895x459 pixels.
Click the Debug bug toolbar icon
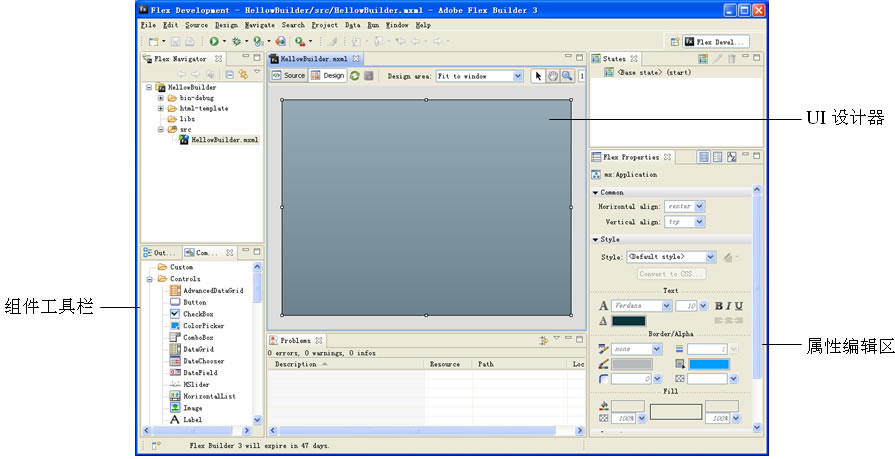(236, 41)
